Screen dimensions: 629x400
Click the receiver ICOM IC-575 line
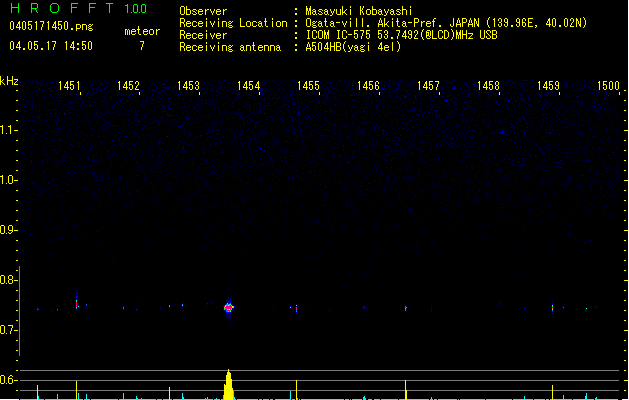click(x=401, y=35)
